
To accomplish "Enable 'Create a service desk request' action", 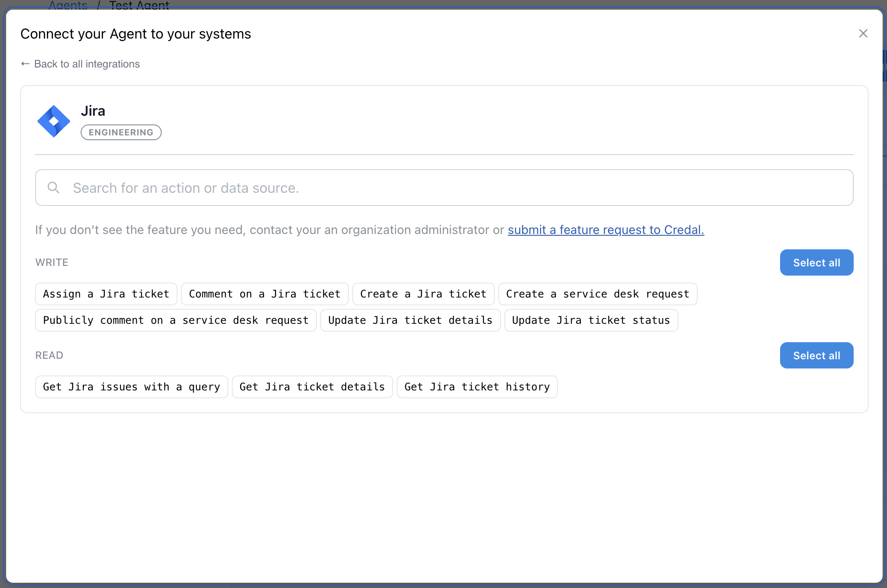I will tap(597, 294).
